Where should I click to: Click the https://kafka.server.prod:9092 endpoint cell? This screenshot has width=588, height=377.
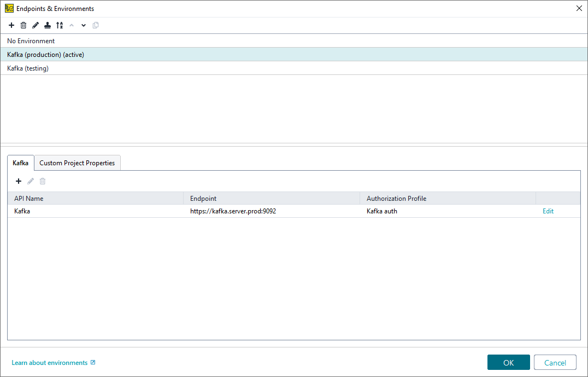[x=272, y=211]
